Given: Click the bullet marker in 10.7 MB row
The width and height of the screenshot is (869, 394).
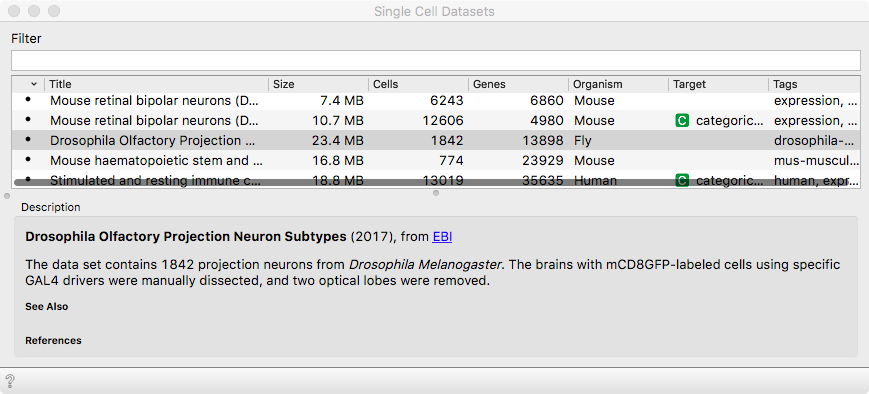Looking at the screenshot, I should [28, 119].
